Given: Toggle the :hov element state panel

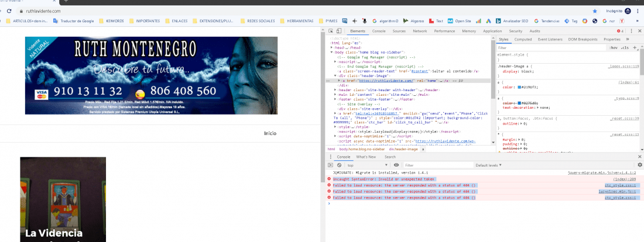Looking at the screenshot, I should click(614, 48).
